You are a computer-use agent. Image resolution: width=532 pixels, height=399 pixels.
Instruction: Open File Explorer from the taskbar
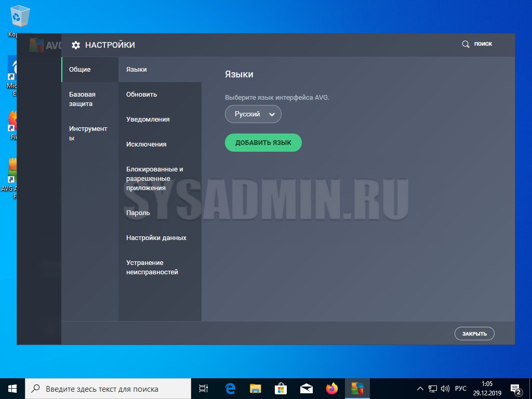(x=255, y=388)
